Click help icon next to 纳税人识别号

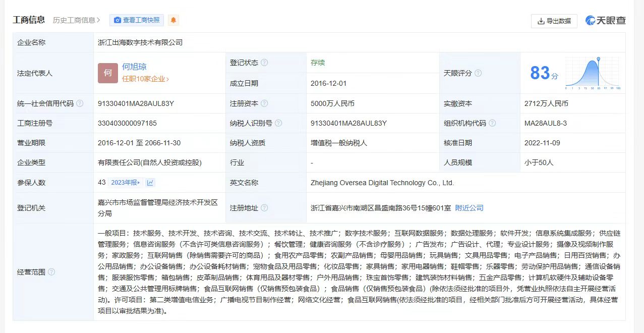click(278, 123)
